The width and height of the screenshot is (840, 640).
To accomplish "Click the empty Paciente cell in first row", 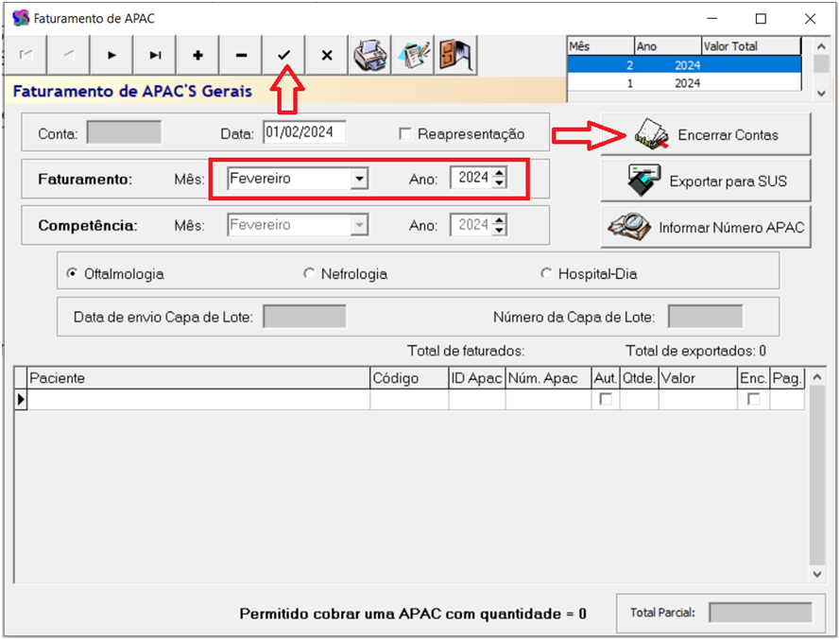I will 198,399.
